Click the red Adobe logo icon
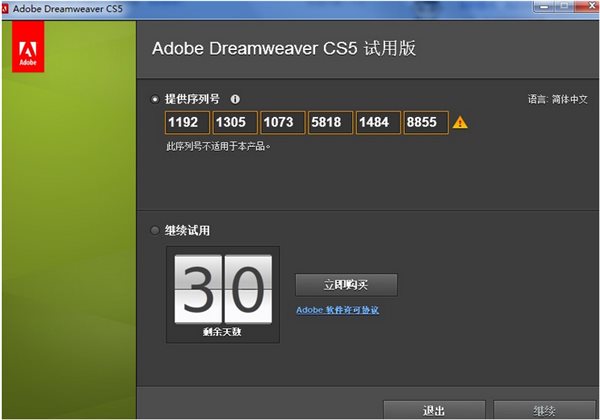This screenshot has width=600, height=420. point(28,46)
